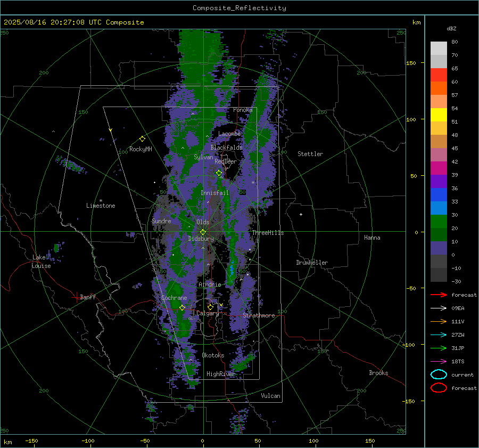
Task: Click the Cochrane city label
Action: [174, 298]
